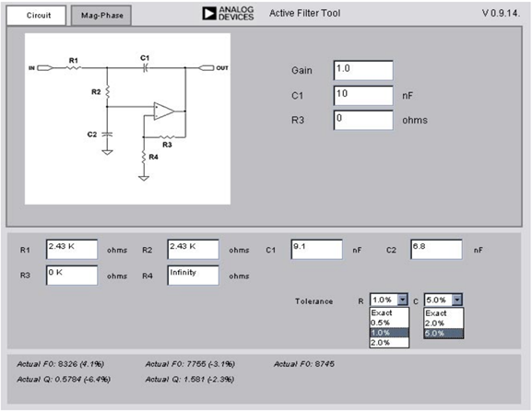Screen dimensions: 532x412
Task: Select the R4 resistor symbol in schematic
Action: [144, 158]
